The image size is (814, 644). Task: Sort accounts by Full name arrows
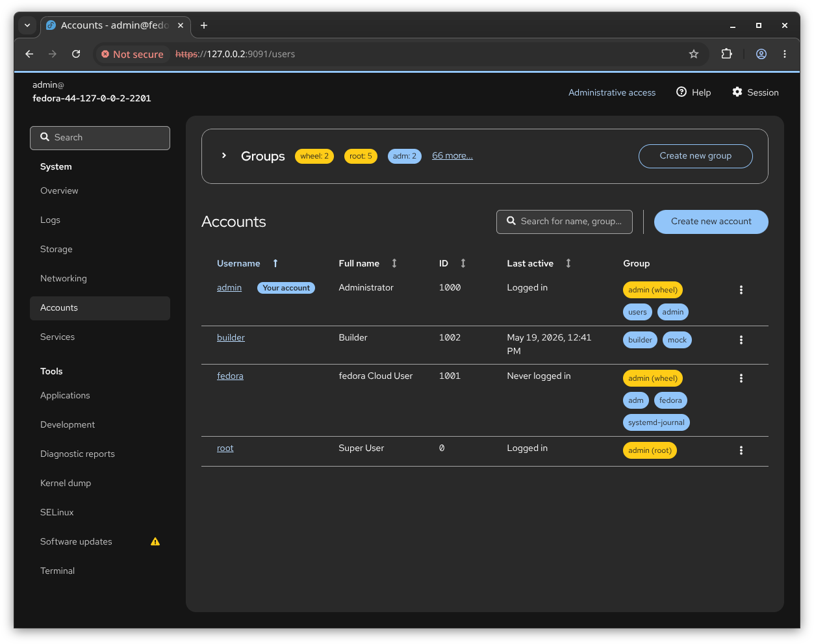point(394,263)
